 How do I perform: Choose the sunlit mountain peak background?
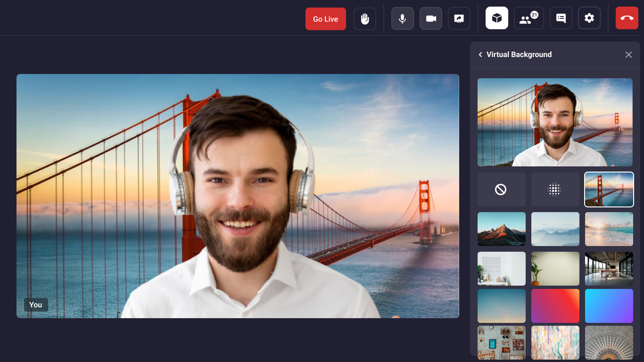click(502, 229)
